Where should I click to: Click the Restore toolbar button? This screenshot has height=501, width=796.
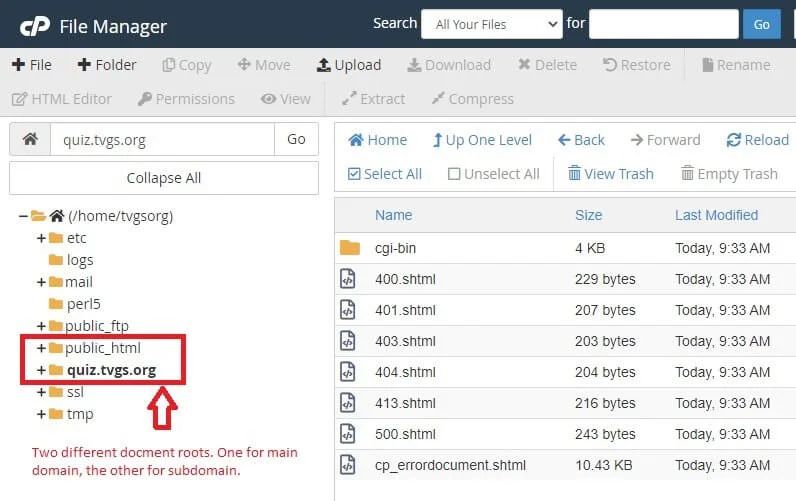(637, 65)
